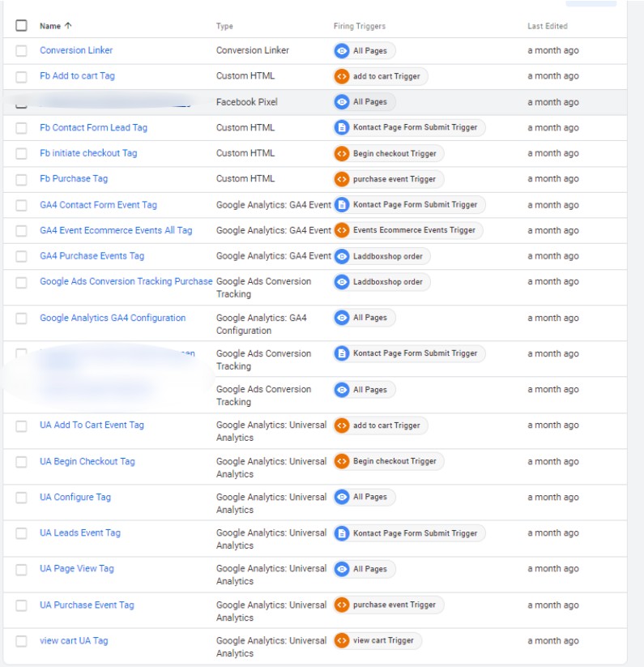Image resolution: width=644 pixels, height=667 pixels.
Task: Click Google Analytics: GA4 Configuration type text
Action: tap(262, 324)
